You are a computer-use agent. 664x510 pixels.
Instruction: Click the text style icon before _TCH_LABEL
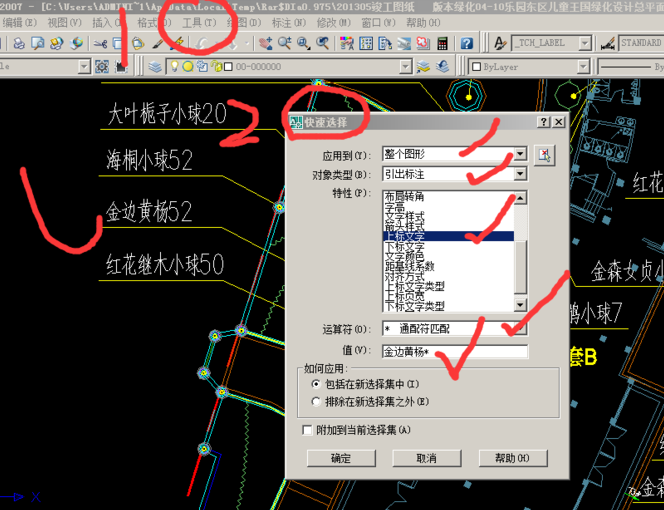499,44
